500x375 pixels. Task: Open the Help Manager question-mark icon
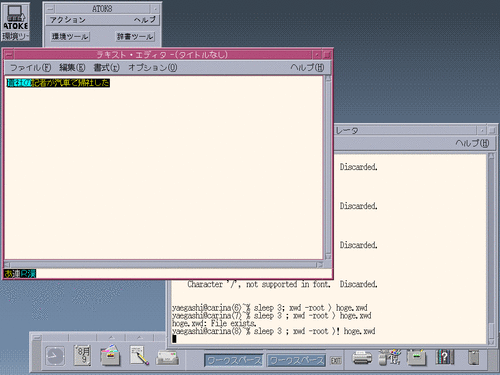(x=445, y=357)
